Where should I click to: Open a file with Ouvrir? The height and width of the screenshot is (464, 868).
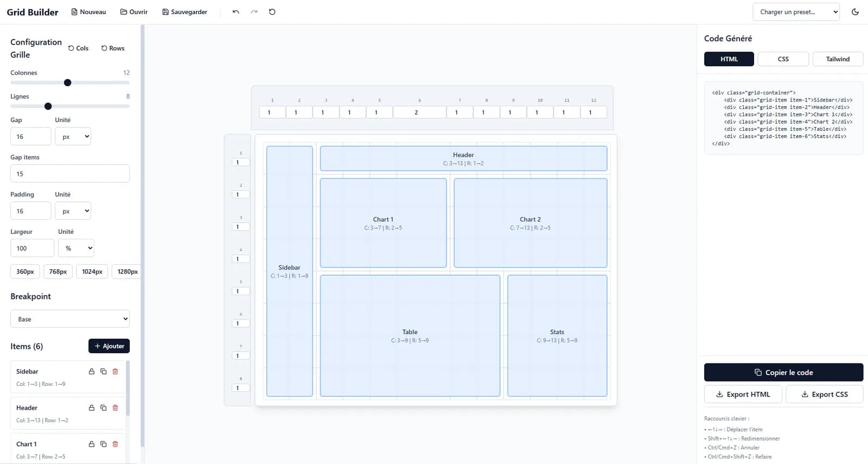click(x=134, y=12)
